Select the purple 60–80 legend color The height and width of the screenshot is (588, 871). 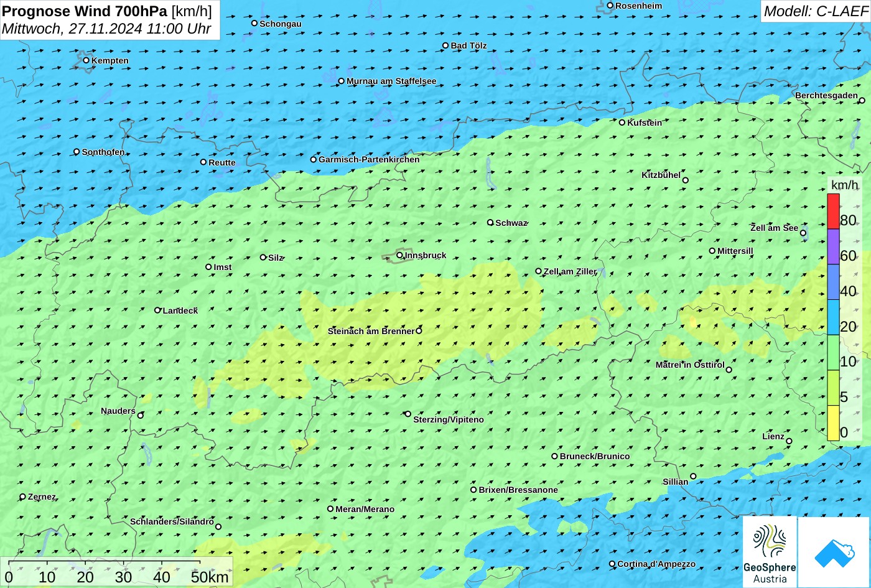(833, 247)
